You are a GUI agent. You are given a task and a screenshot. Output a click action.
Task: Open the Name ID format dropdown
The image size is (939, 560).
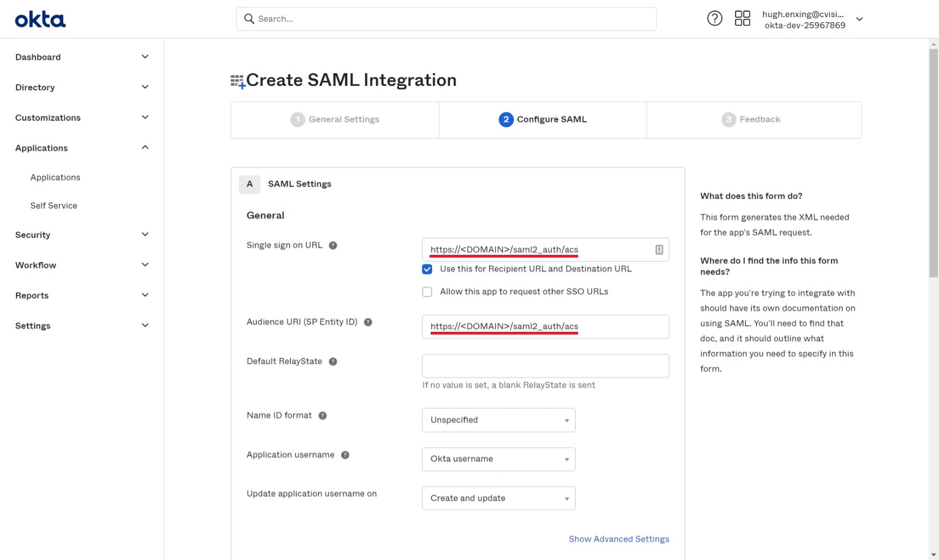click(499, 420)
